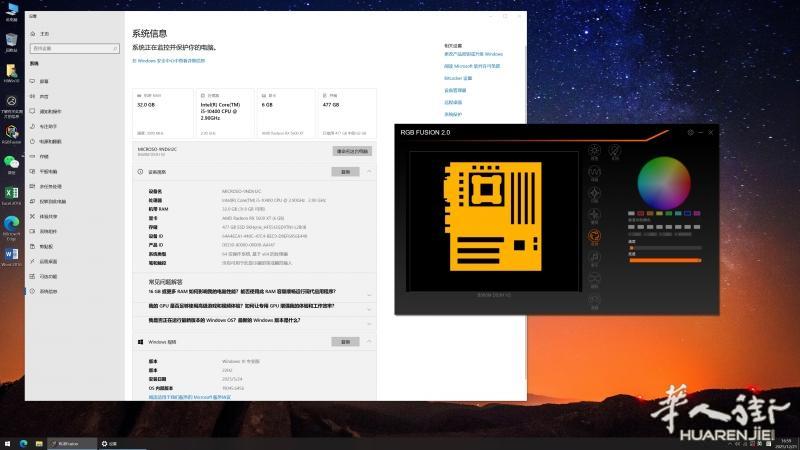Open the System protection link

pos(453,115)
